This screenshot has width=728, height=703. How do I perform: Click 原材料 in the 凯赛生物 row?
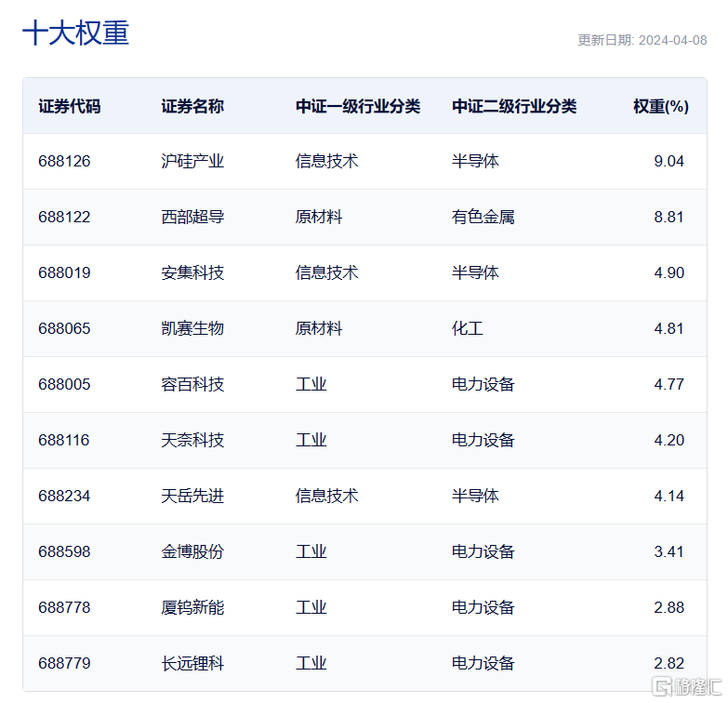[x=319, y=328]
